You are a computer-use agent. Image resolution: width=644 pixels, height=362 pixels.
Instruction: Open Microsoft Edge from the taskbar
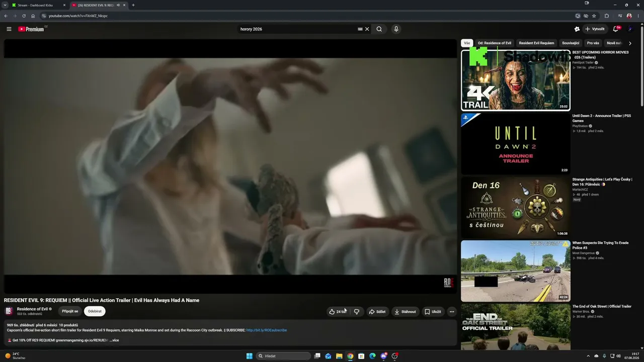point(372,356)
